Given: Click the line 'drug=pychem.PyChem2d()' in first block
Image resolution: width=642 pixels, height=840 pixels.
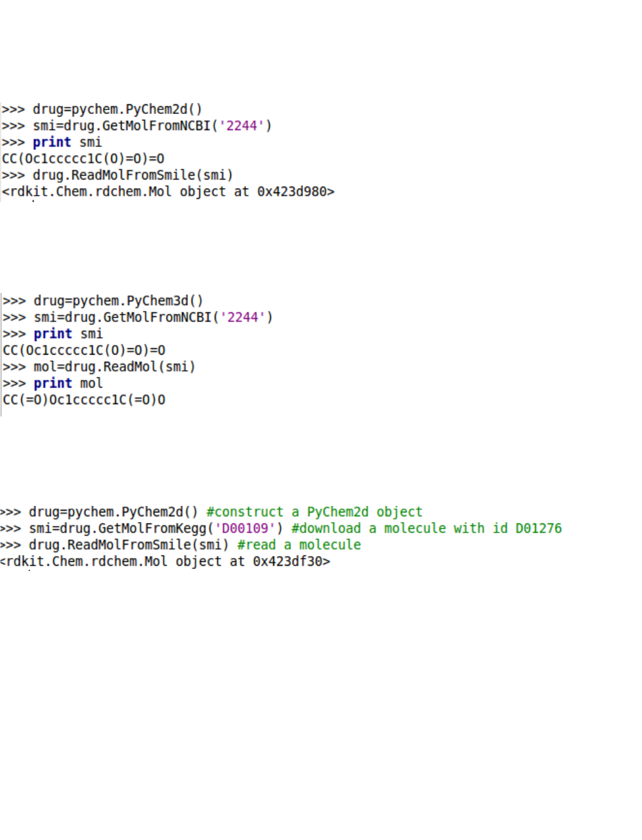Looking at the screenshot, I should coord(117,109).
